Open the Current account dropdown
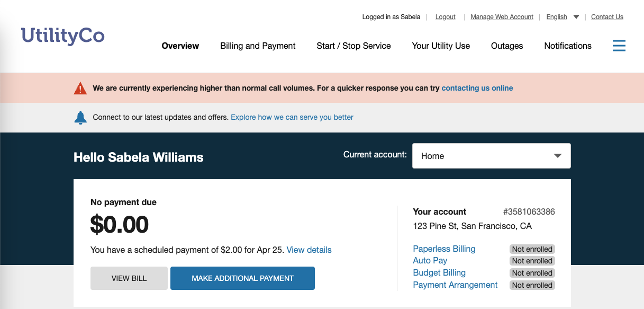Image resolution: width=644 pixels, height=309 pixels. 491,156
